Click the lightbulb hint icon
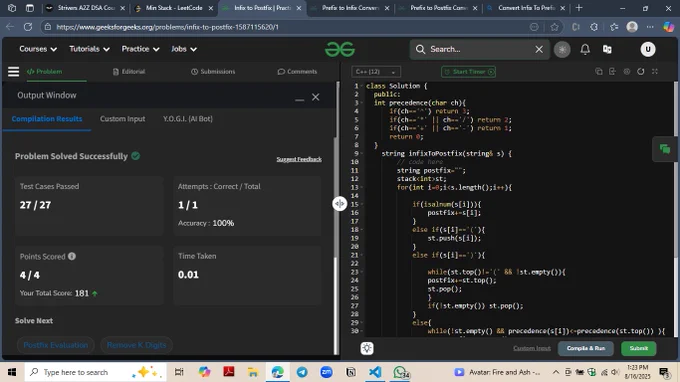 click(x=367, y=348)
